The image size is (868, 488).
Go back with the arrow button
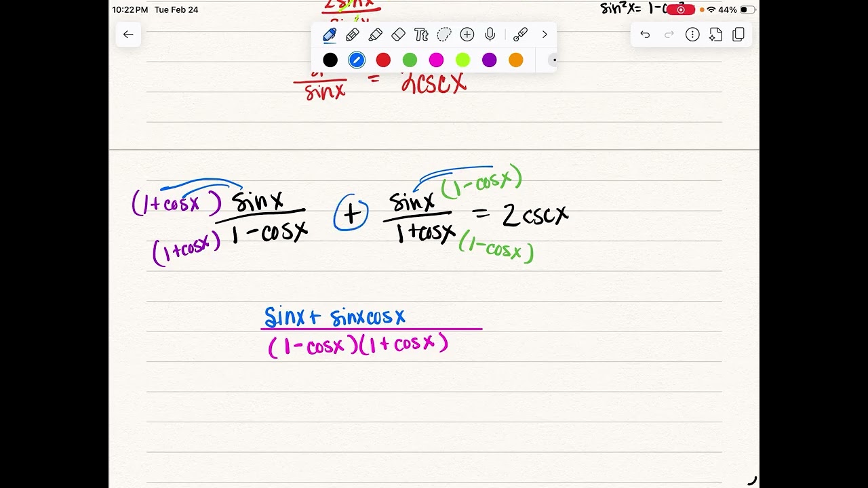[x=128, y=35]
